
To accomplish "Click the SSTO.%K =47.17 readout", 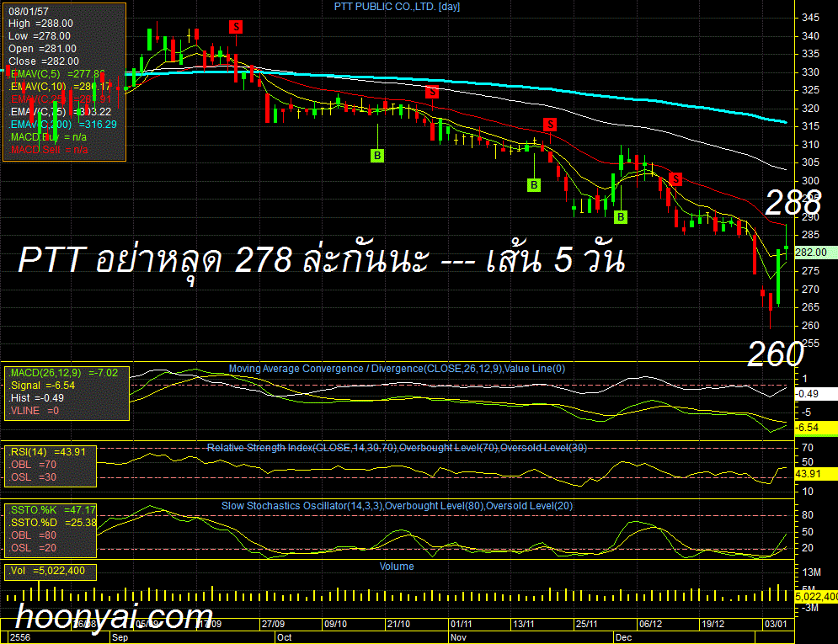I will 52,510.
